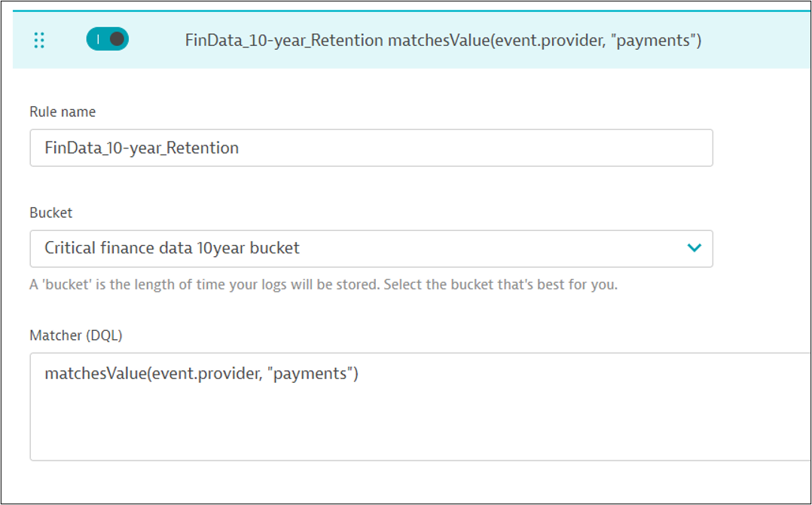Select the matchesValue expression in the DQL editor

pyautogui.click(x=200, y=372)
